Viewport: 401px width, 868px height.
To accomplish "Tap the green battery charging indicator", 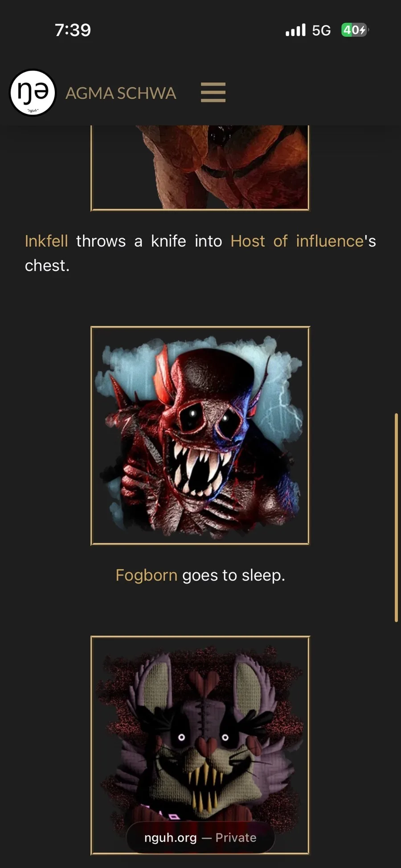I will click(355, 30).
